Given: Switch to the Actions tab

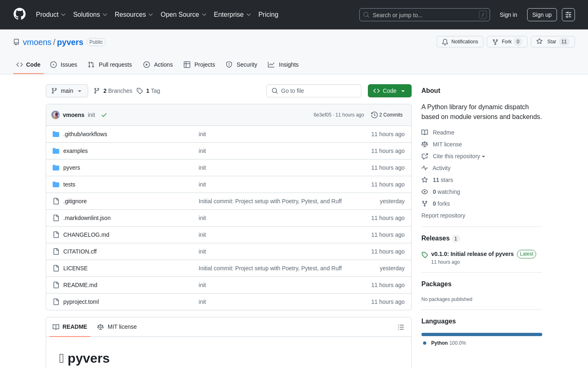Looking at the screenshot, I should coord(158,65).
